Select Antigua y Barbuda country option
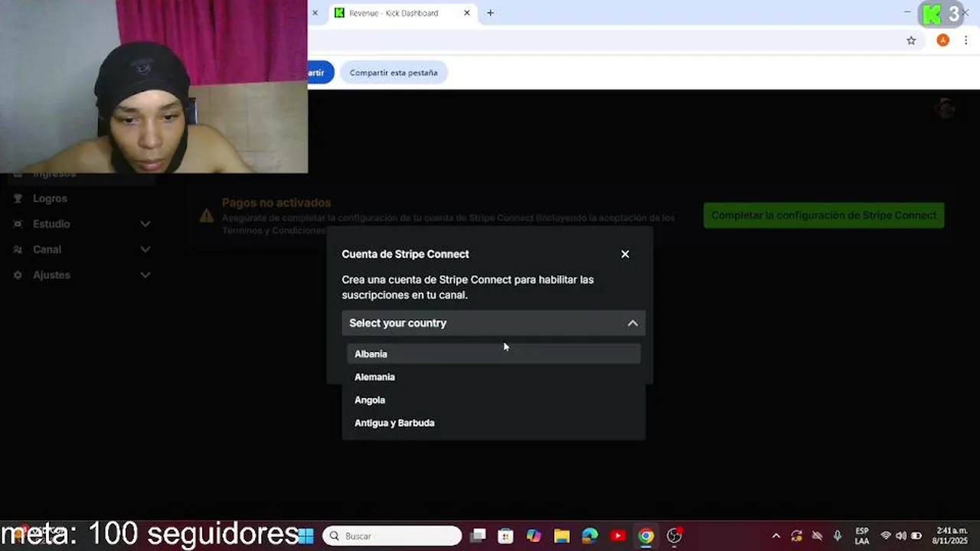Screen dimensions: 980x551 click(x=493, y=422)
